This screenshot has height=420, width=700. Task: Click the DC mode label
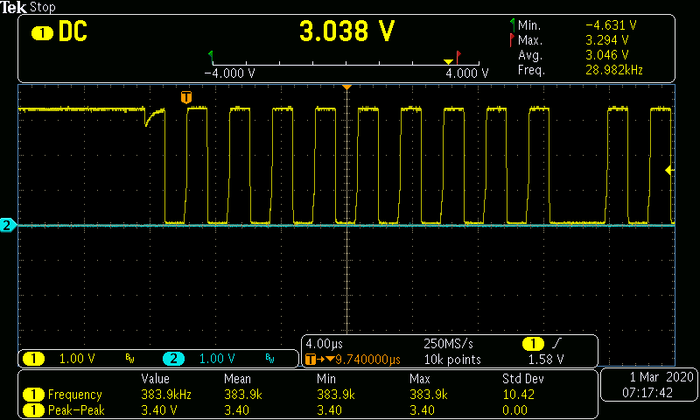point(72,32)
